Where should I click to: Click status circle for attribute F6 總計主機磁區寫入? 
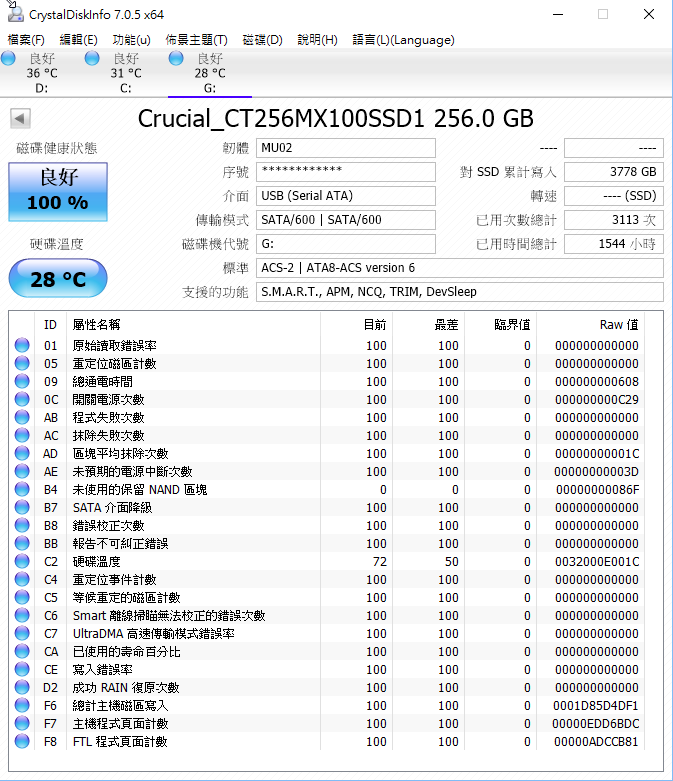click(x=22, y=705)
